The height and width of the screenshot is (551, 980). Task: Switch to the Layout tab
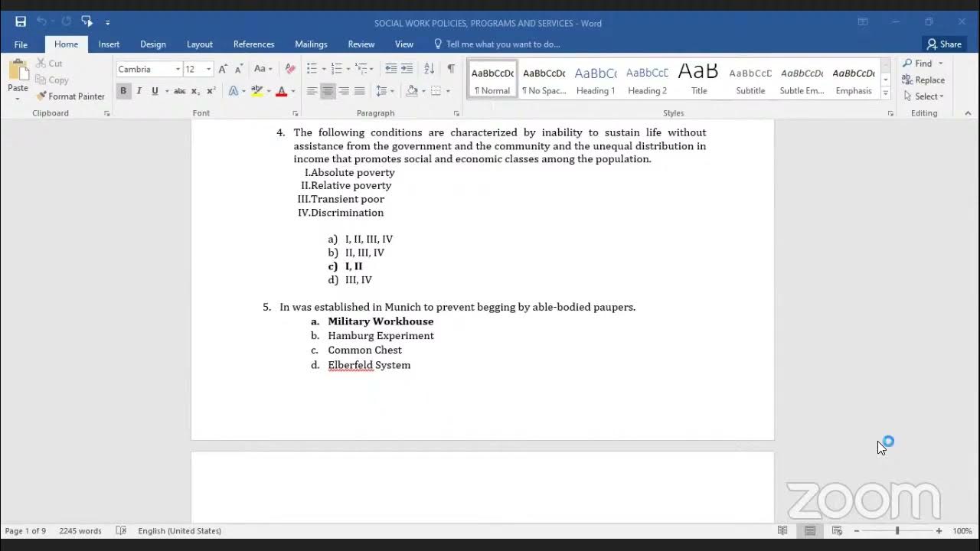(200, 44)
